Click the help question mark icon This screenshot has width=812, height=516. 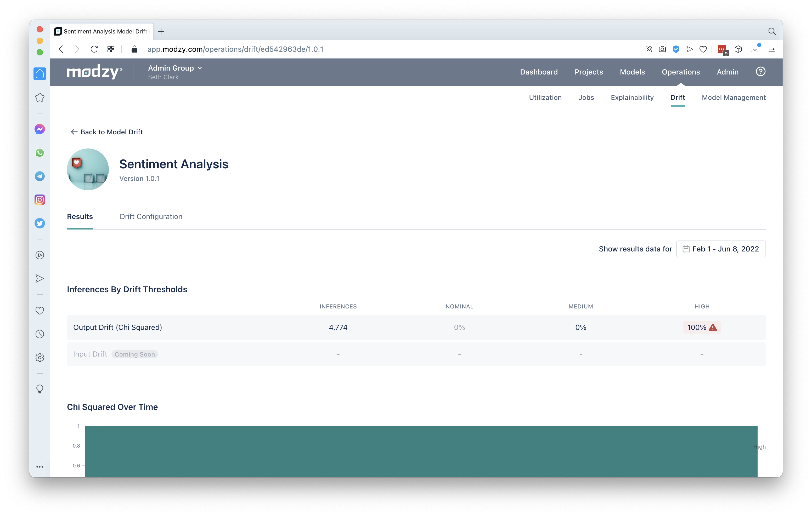[760, 72]
